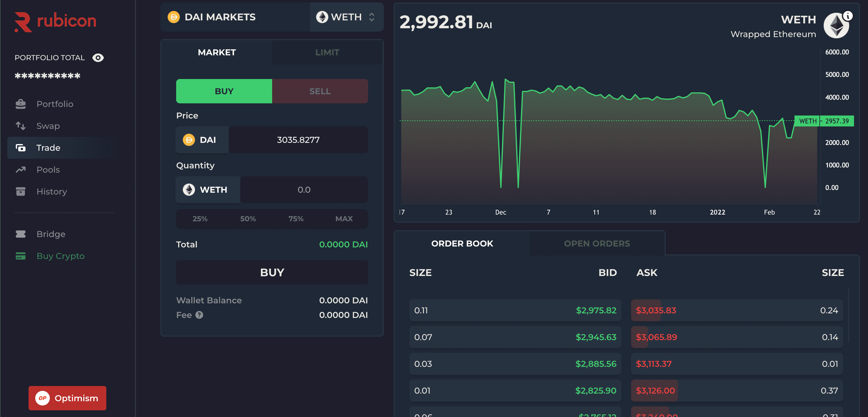Select the SELL toggle
The image size is (868, 417).
click(x=320, y=91)
